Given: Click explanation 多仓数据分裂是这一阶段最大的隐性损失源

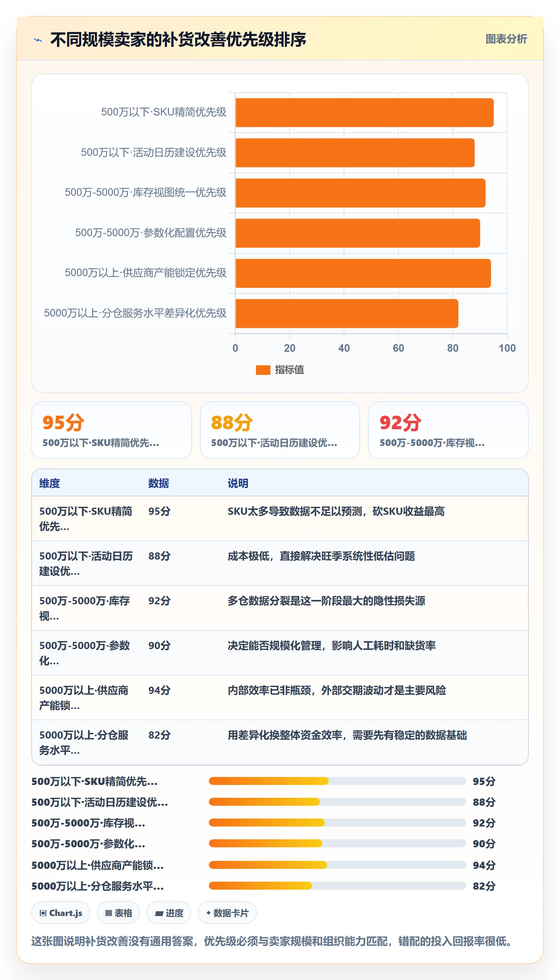Looking at the screenshot, I should click(x=326, y=601).
